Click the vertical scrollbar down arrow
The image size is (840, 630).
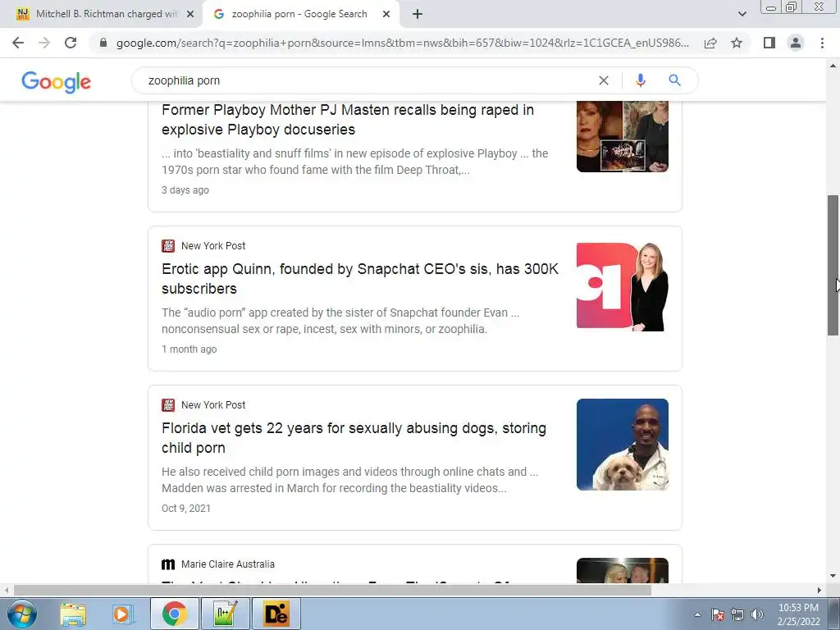click(833, 577)
